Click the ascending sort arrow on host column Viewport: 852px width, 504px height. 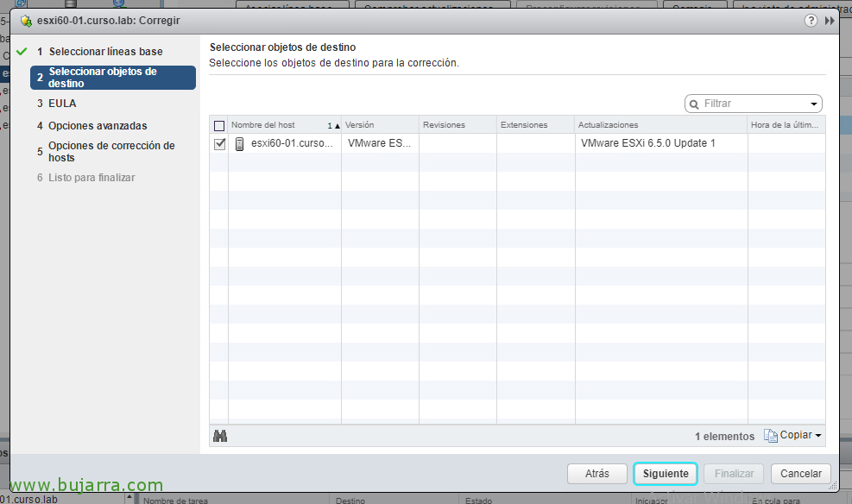click(338, 126)
